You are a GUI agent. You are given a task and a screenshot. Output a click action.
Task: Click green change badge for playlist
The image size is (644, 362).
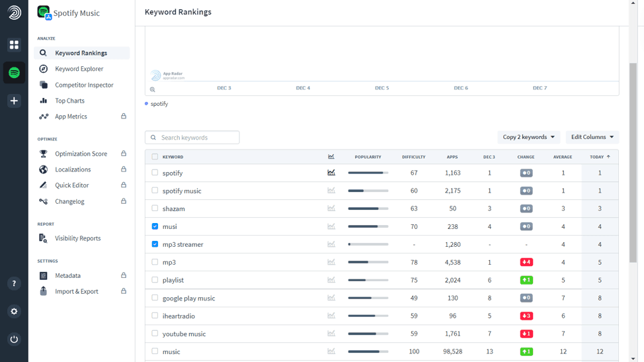[x=526, y=280]
